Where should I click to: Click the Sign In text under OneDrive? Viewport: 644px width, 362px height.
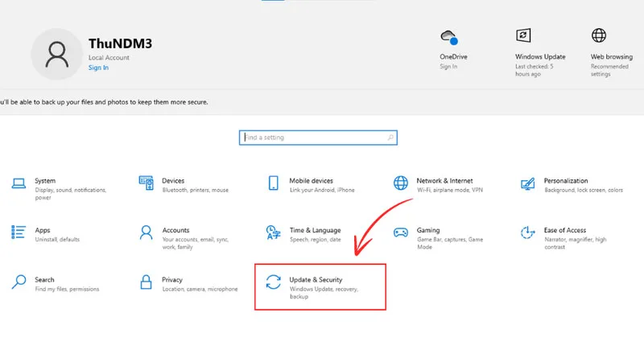pyautogui.click(x=448, y=67)
